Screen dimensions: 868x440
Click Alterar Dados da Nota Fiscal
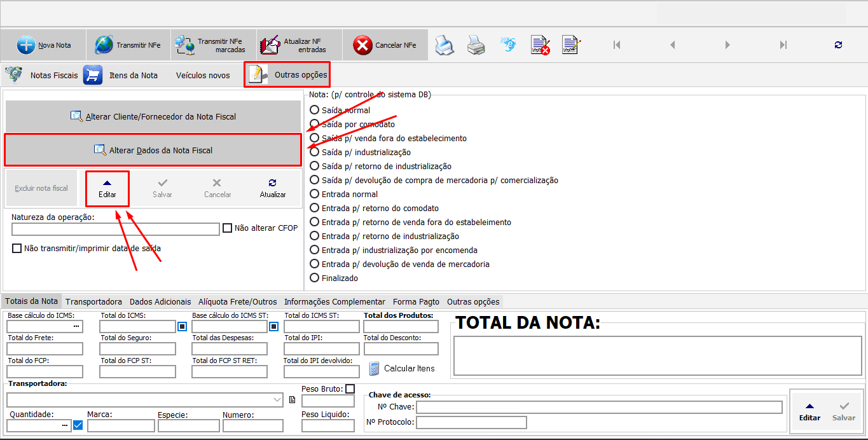point(153,149)
